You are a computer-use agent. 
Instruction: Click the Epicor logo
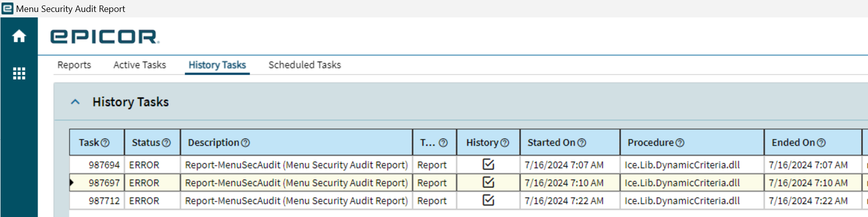coord(105,36)
